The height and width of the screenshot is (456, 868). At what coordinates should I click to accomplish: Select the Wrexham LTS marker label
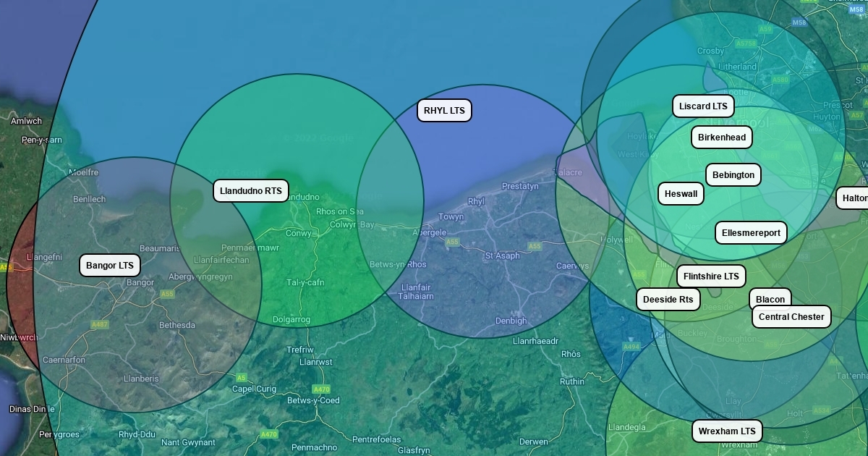pos(727,431)
